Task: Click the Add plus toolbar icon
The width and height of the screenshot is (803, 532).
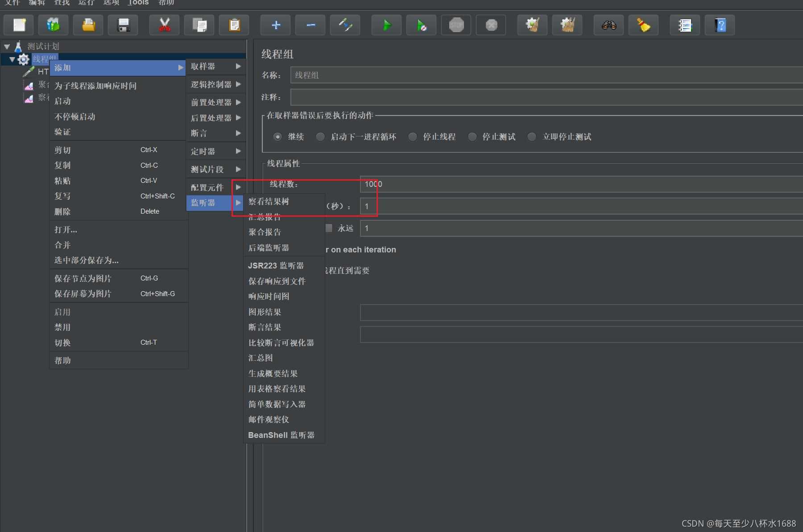Action: click(276, 25)
